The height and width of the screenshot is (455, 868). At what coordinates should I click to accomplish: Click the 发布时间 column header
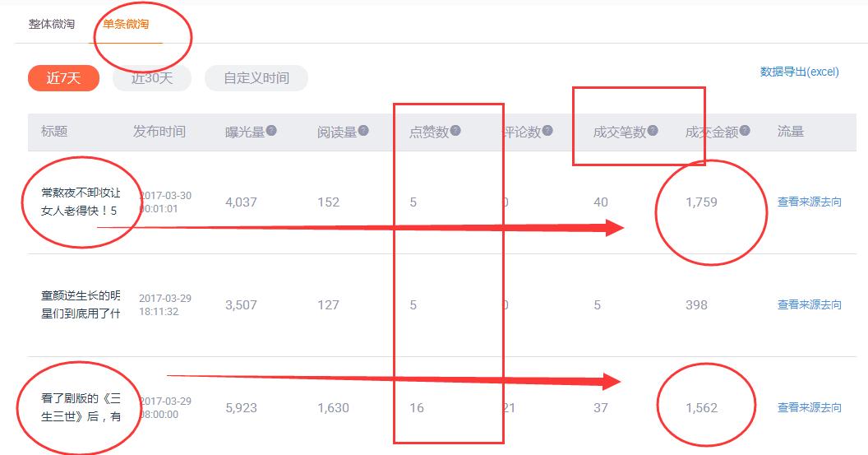click(x=159, y=132)
